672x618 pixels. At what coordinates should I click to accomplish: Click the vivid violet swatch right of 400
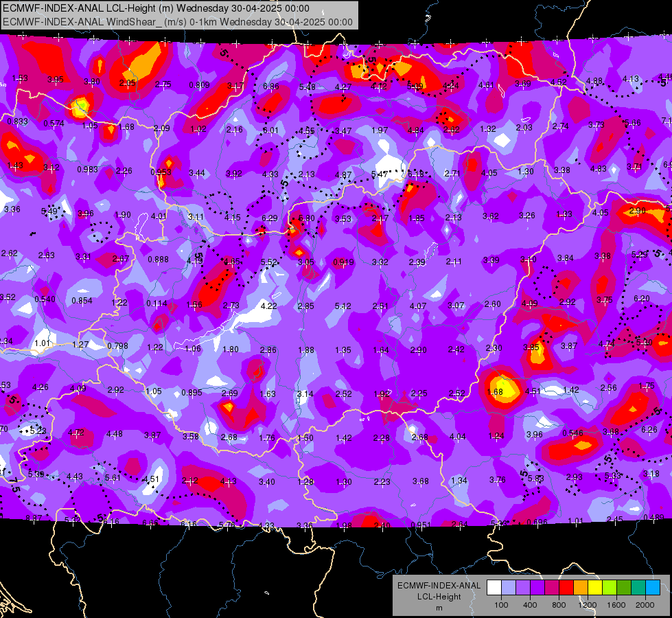click(x=537, y=587)
